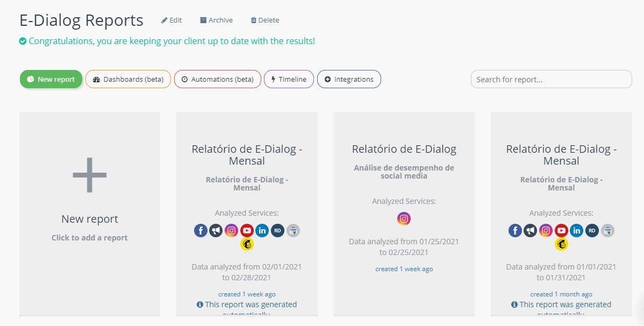Click the Instagram icon in the February report
Viewport: 644px width, 326px height.
point(231,231)
